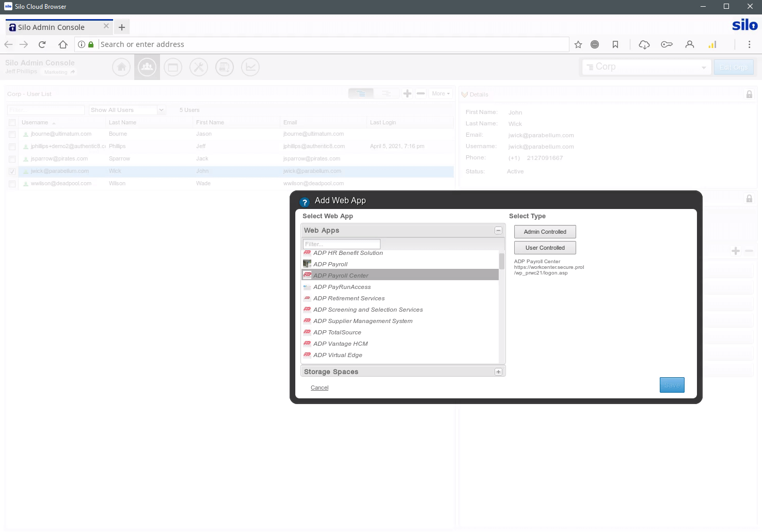
Task: Switch to the tree view icon
Action: point(386,93)
